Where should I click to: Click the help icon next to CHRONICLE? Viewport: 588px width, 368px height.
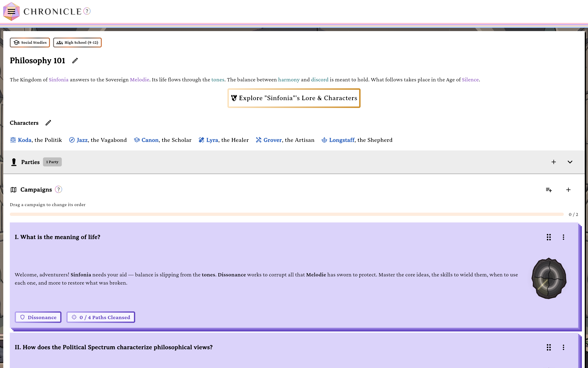pyautogui.click(x=87, y=11)
